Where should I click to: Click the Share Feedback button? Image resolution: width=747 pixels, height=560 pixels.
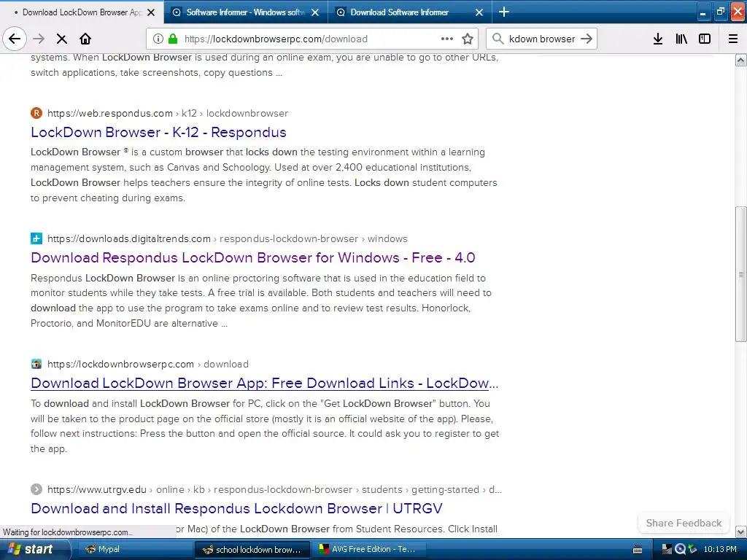tap(684, 523)
